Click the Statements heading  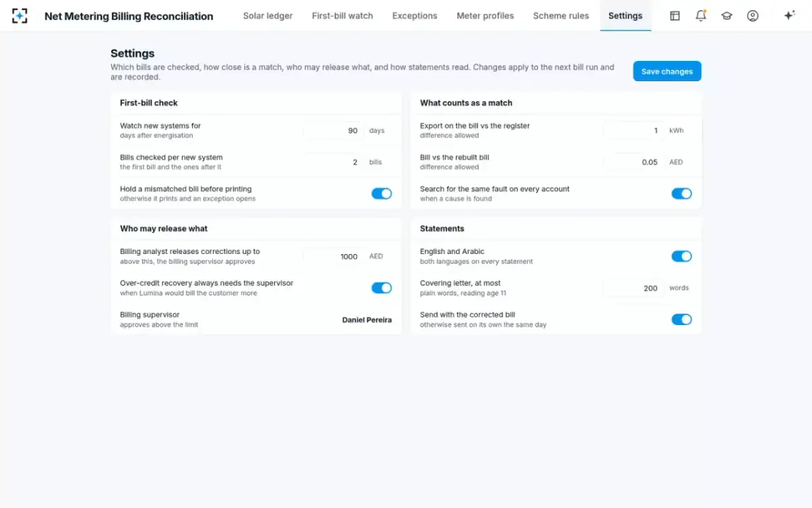[442, 228]
